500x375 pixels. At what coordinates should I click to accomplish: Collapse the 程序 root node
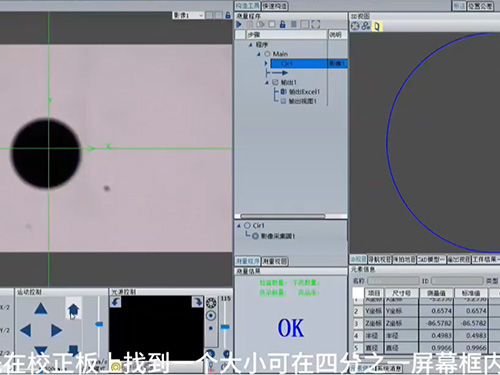click(250, 44)
